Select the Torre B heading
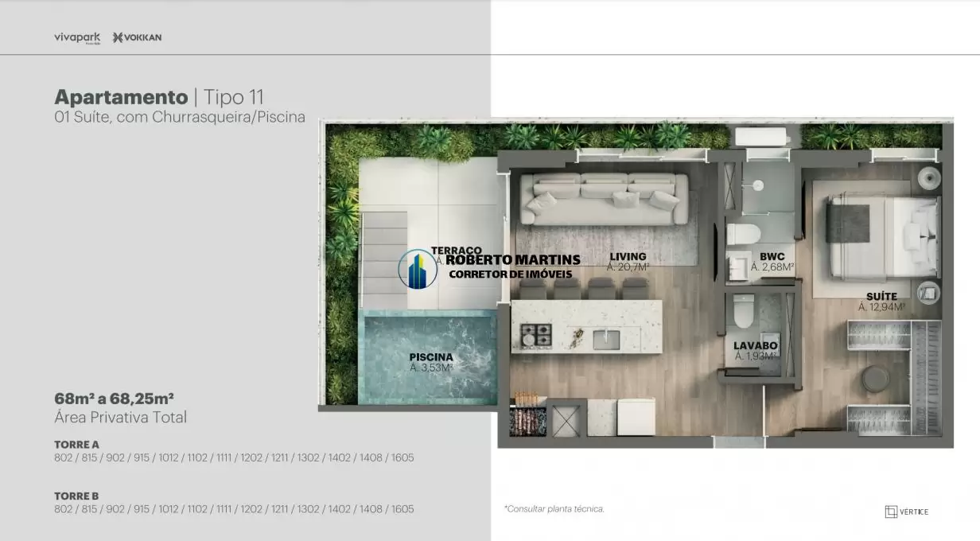 (x=76, y=496)
